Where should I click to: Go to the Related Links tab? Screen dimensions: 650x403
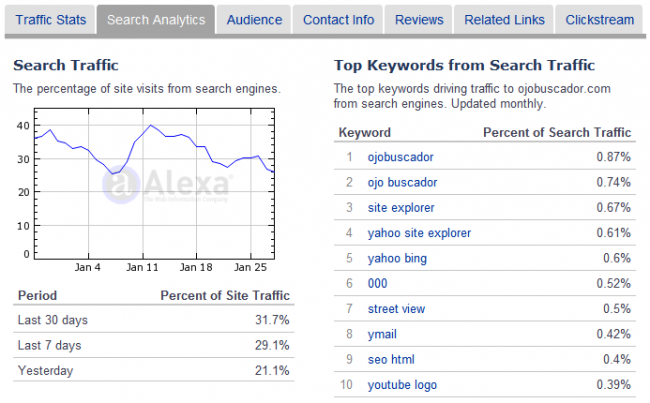tap(504, 20)
